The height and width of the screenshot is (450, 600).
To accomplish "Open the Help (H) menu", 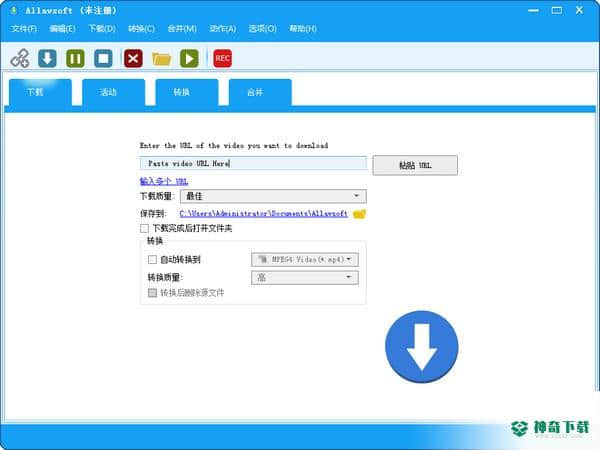I will coord(303,29).
